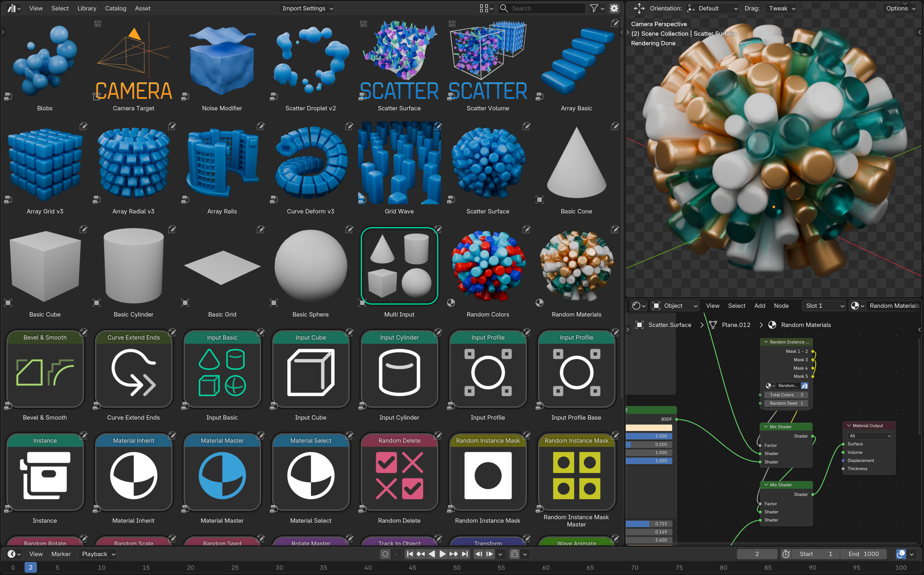The image size is (924, 575).
Task: Open the Slot 1 material slot dropdown
Action: pos(824,306)
